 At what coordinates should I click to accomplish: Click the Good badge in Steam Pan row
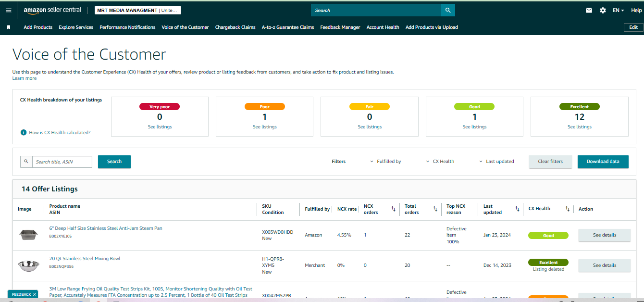pos(548,236)
